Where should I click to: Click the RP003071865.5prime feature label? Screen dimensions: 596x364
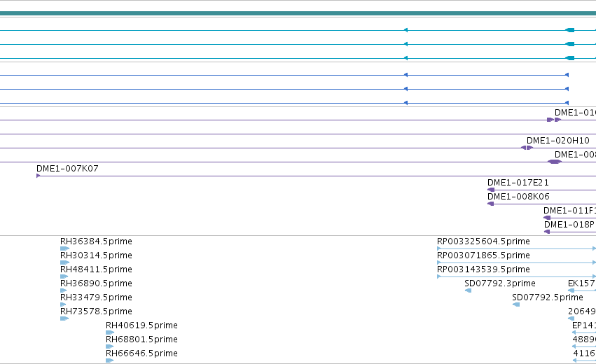click(483, 255)
